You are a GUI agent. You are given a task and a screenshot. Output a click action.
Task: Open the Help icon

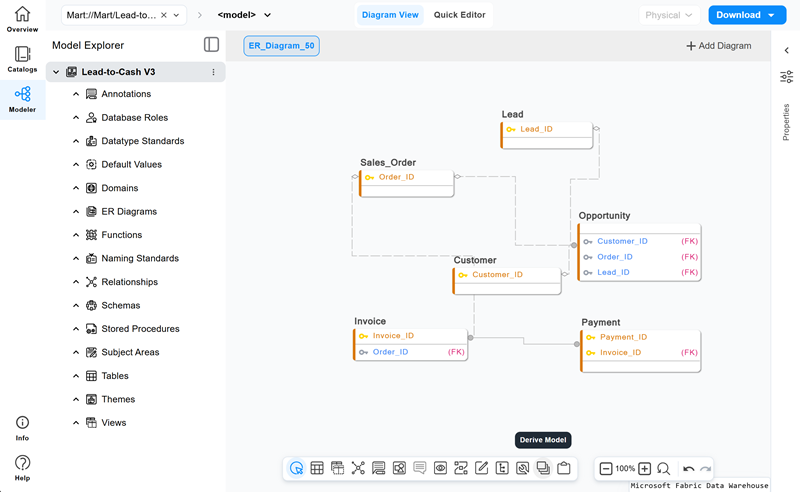point(22,463)
